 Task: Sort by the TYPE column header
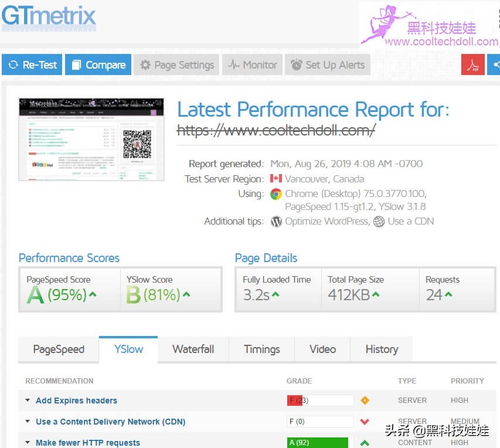click(x=407, y=381)
